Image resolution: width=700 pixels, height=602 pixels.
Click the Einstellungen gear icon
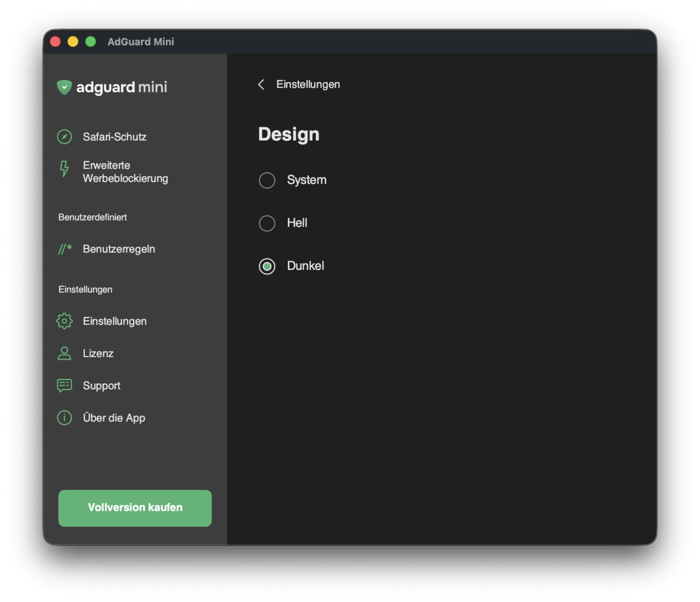pos(64,321)
